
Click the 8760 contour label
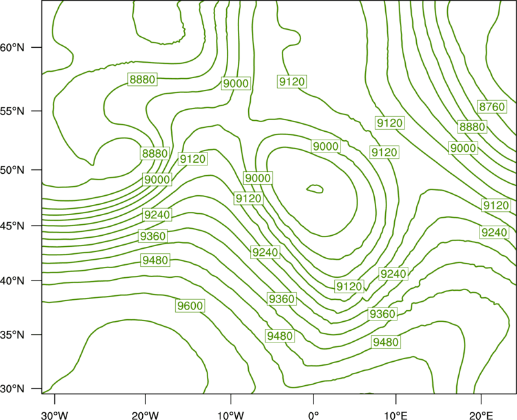click(492, 107)
